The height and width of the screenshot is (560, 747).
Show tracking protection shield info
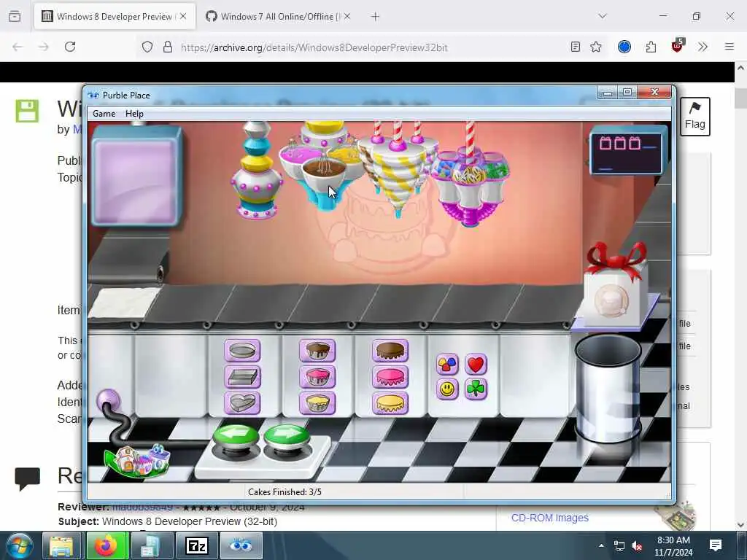(x=147, y=47)
